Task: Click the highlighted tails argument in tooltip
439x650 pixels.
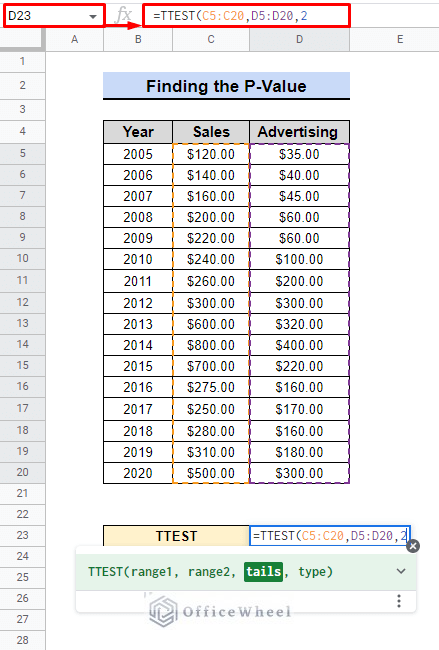Action: [264, 572]
